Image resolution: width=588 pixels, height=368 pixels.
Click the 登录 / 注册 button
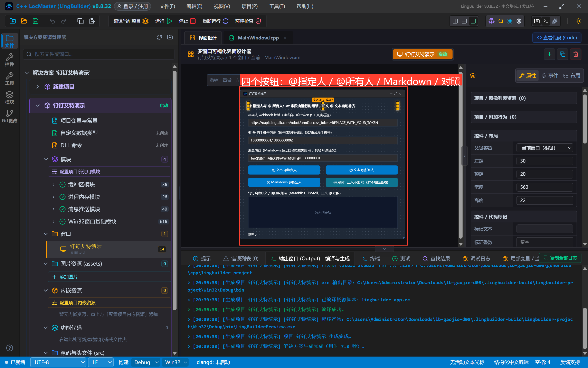pyautogui.click(x=133, y=6)
